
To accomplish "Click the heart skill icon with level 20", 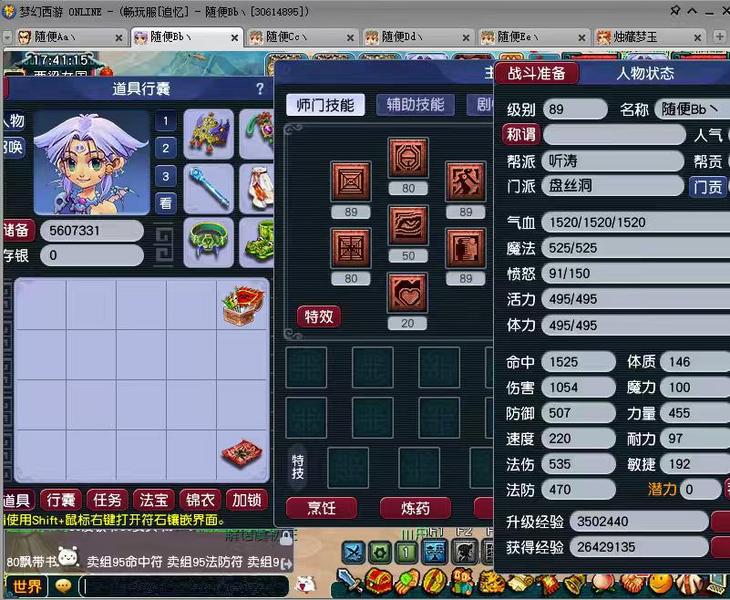I will (x=408, y=292).
